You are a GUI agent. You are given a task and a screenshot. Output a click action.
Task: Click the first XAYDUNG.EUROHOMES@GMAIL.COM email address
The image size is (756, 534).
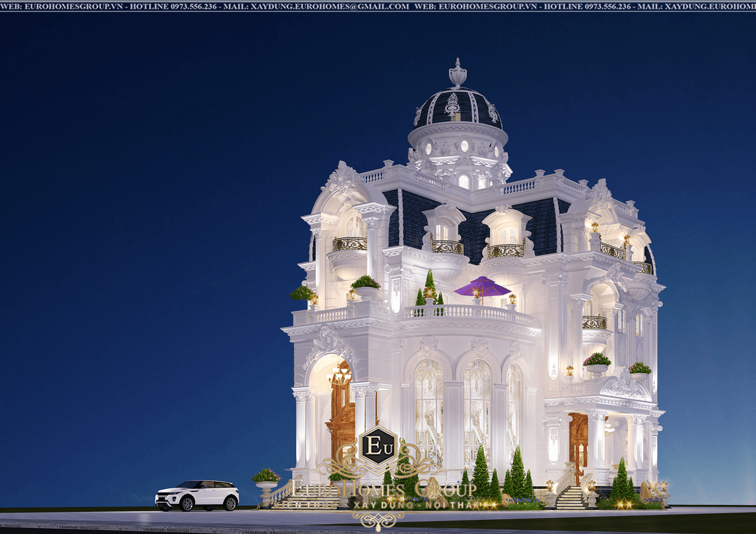[330, 6]
